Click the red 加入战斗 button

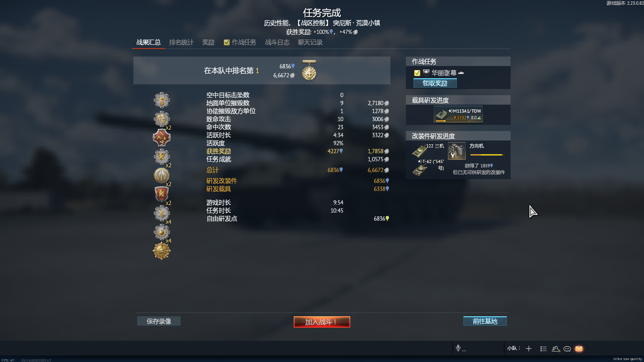click(322, 322)
